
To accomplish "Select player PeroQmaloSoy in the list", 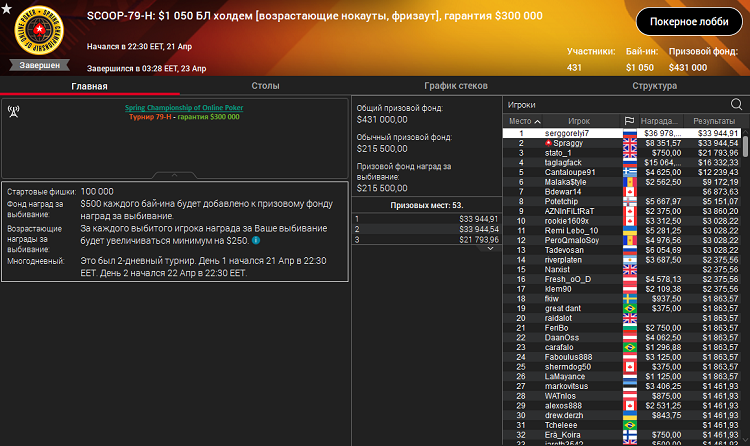I will click(x=622, y=240).
